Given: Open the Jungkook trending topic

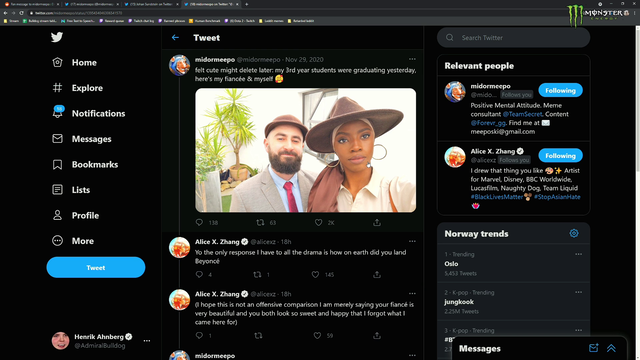Looking at the screenshot, I should pos(513,302).
